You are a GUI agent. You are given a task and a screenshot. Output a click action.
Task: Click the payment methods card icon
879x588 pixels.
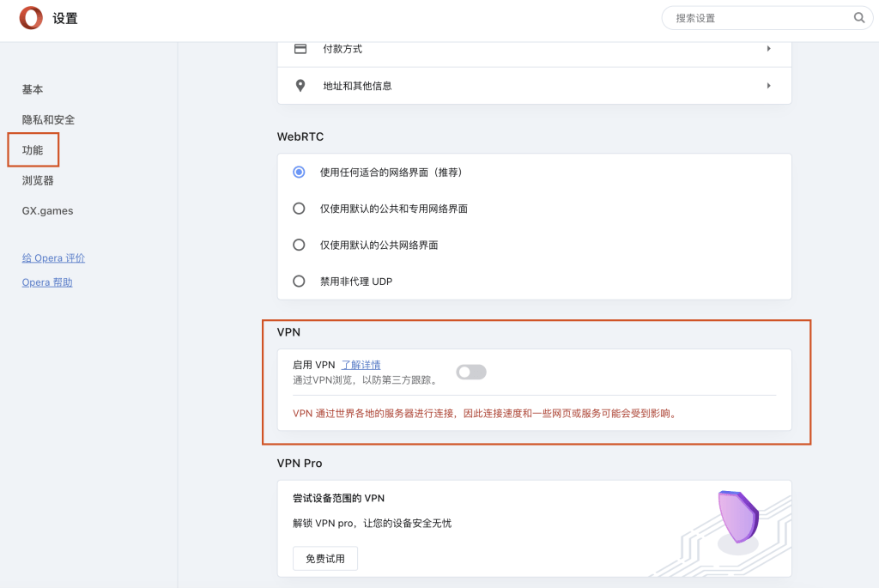point(300,49)
